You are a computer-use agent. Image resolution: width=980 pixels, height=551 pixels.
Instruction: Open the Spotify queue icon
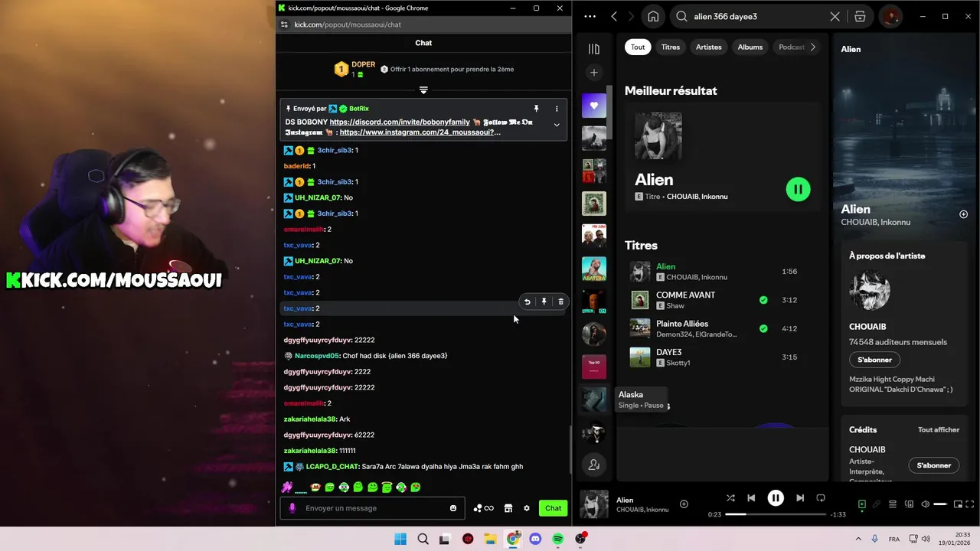click(x=893, y=504)
